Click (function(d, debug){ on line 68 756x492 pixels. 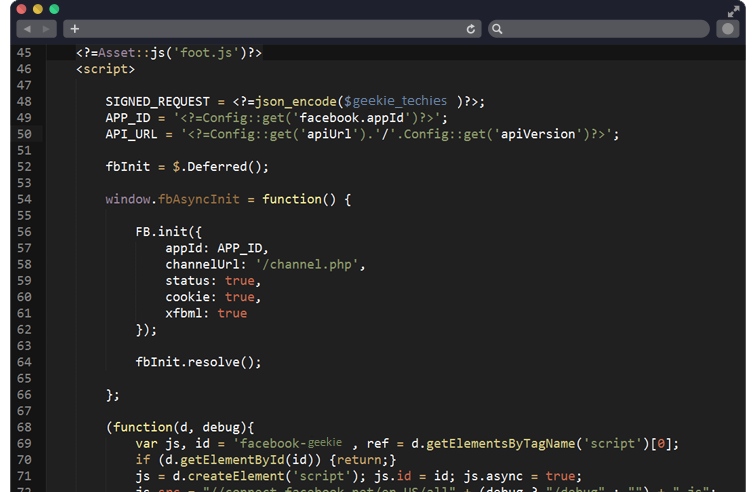pos(180,427)
